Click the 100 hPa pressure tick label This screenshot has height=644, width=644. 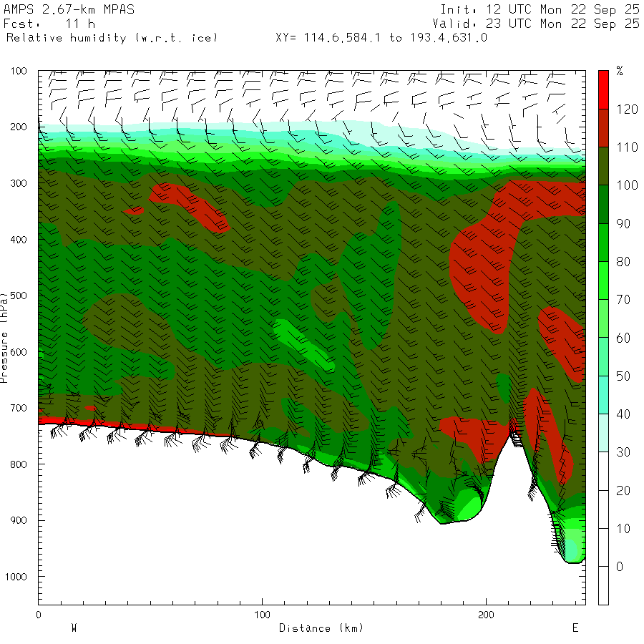pos(19,71)
